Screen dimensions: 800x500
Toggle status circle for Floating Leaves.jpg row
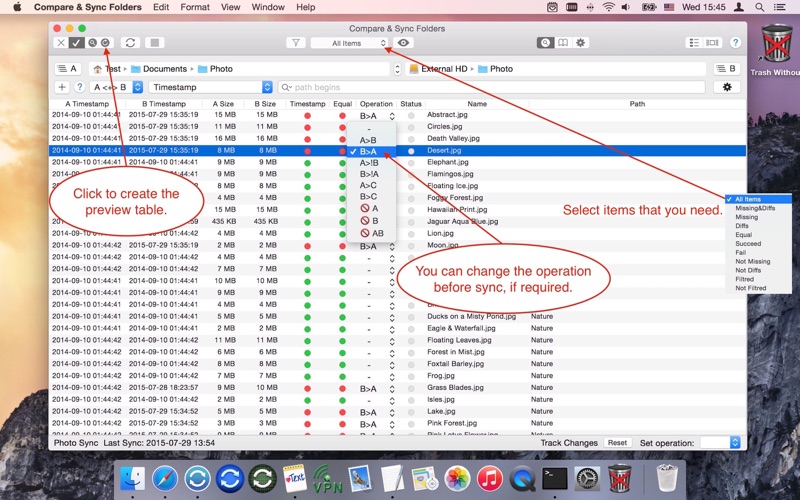tap(411, 341)
